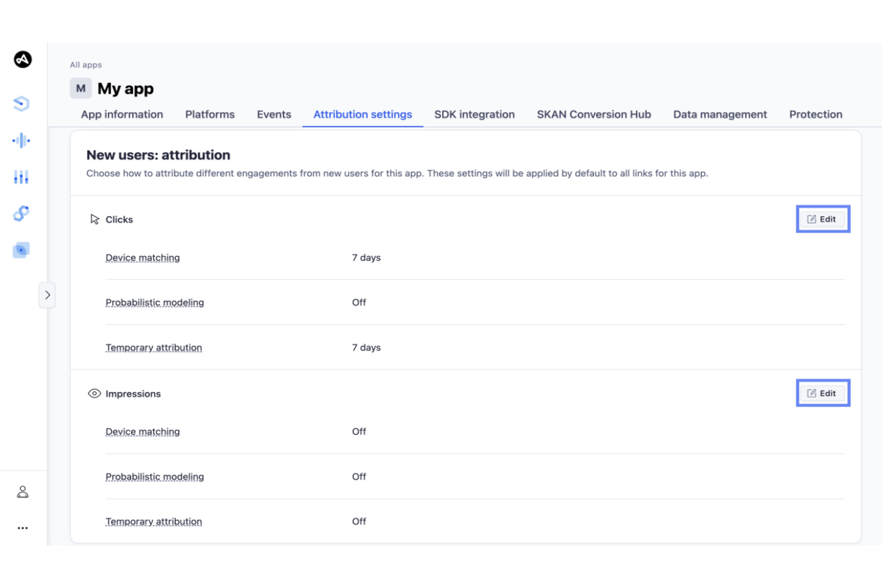Image resolution: width=882 pixels, height=588 pixels.
Task: Click the cursor icon next to Clicks
Action: [x=95, y=219]
